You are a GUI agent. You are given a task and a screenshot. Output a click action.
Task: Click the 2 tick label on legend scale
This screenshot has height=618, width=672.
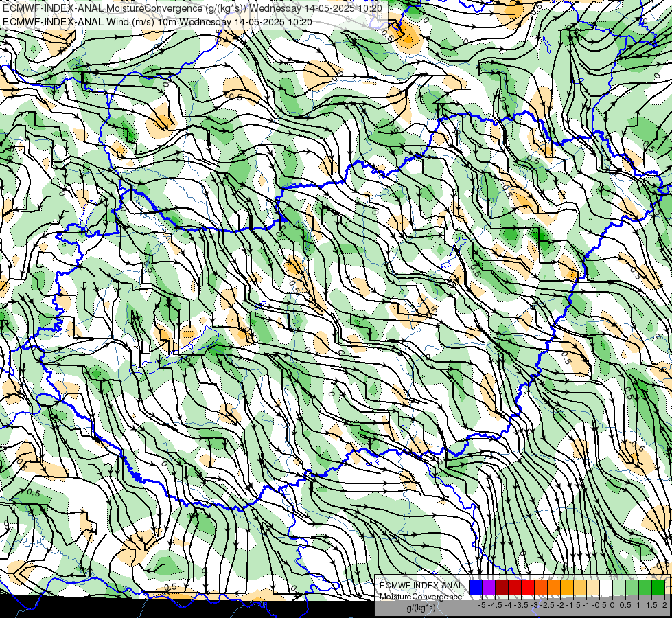(664, 605)
